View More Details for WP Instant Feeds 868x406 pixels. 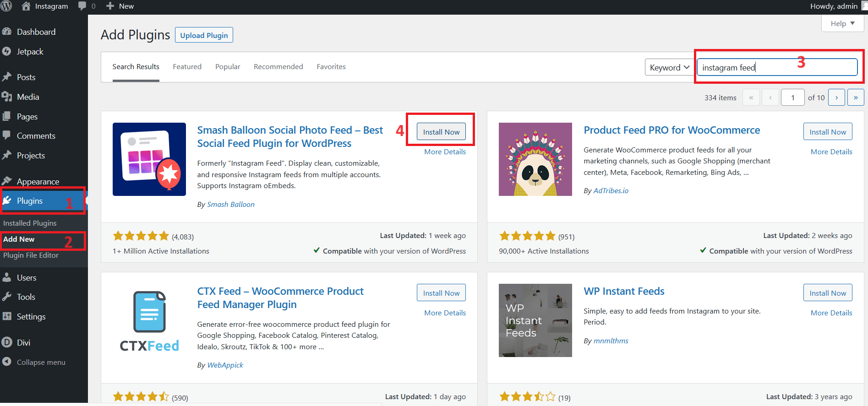pyautogui.click(x=831, y=313)
